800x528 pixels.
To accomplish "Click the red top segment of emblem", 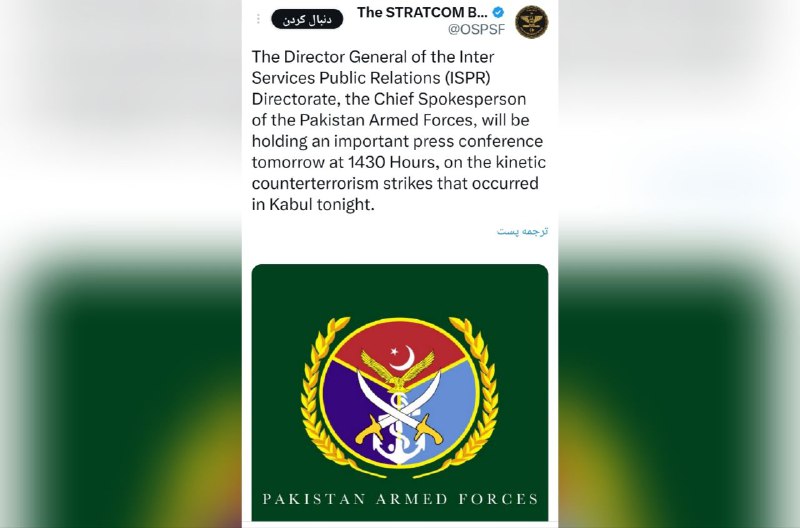I will 399,342.
